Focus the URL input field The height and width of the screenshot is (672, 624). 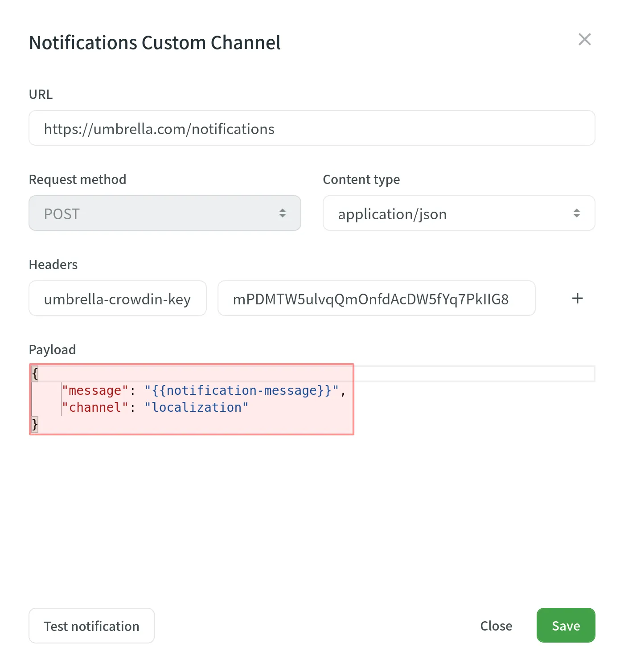click(x=312, y=128)
